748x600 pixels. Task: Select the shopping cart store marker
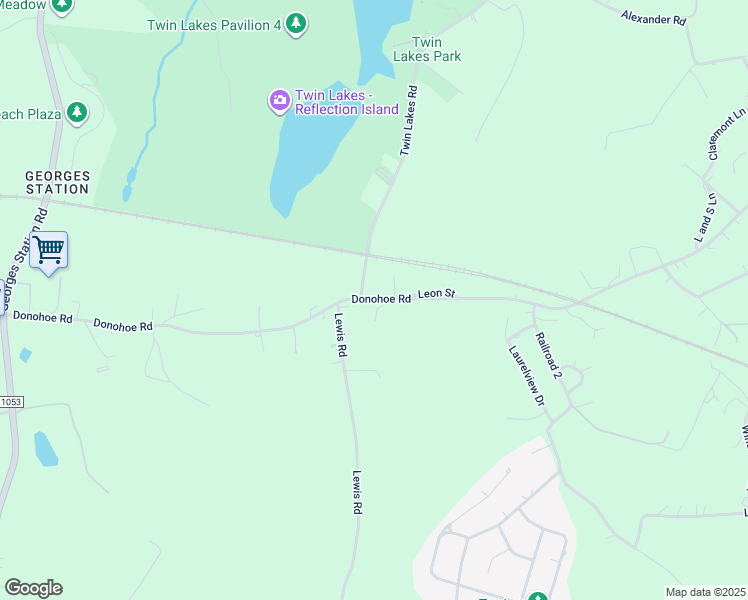tap(49, 253)
